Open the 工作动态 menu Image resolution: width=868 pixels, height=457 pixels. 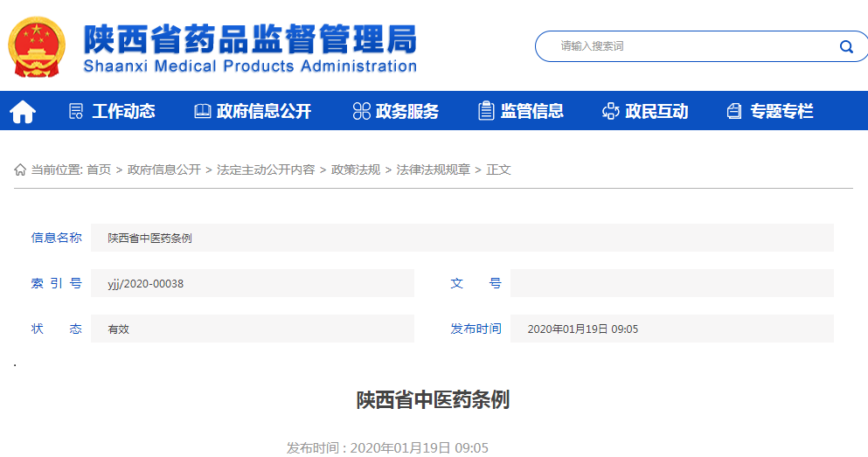123,111
